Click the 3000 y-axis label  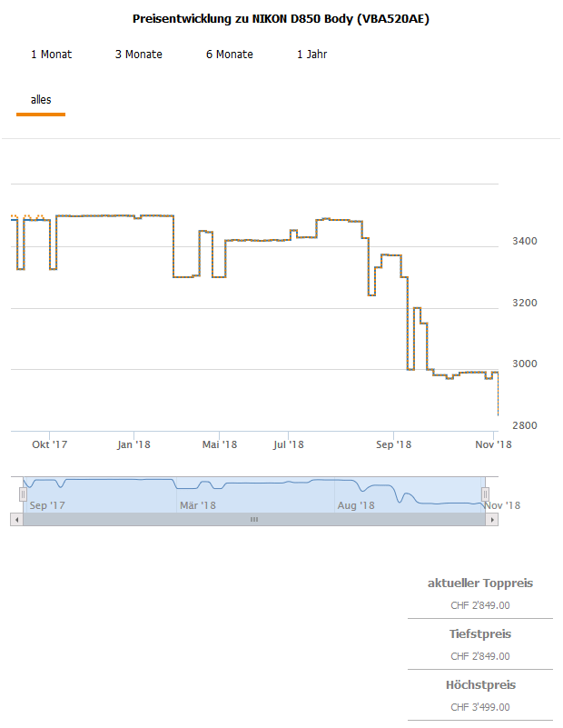coord(525,364)
